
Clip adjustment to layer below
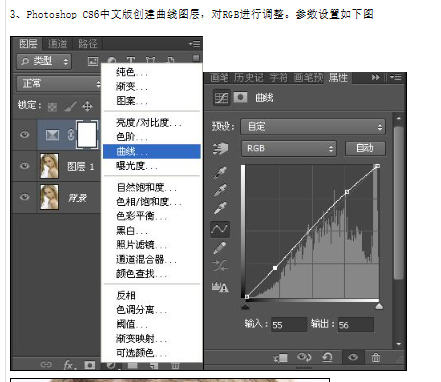281,358
